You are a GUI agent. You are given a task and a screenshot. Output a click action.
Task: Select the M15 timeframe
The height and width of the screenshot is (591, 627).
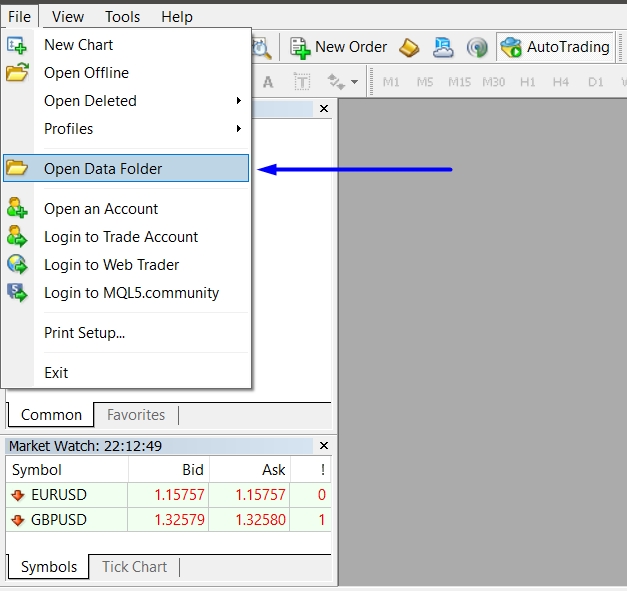pyautogui.click(x=459, y=82)
